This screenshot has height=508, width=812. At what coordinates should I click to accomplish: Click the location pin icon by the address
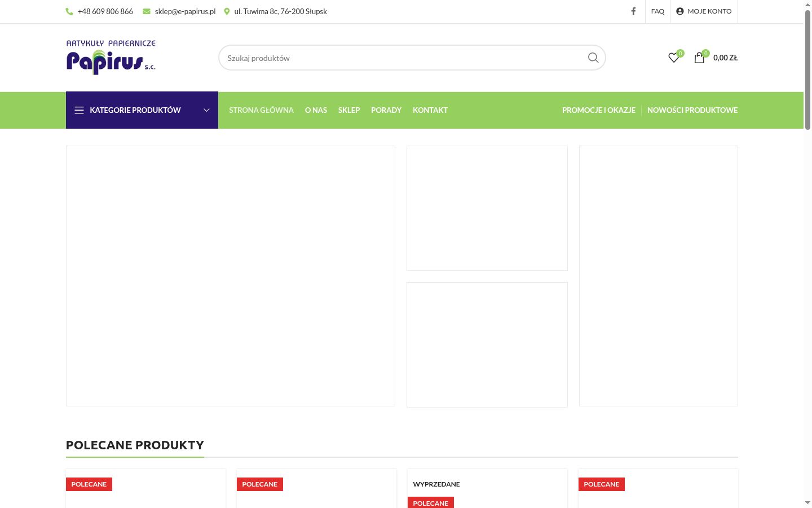[227, 11]
